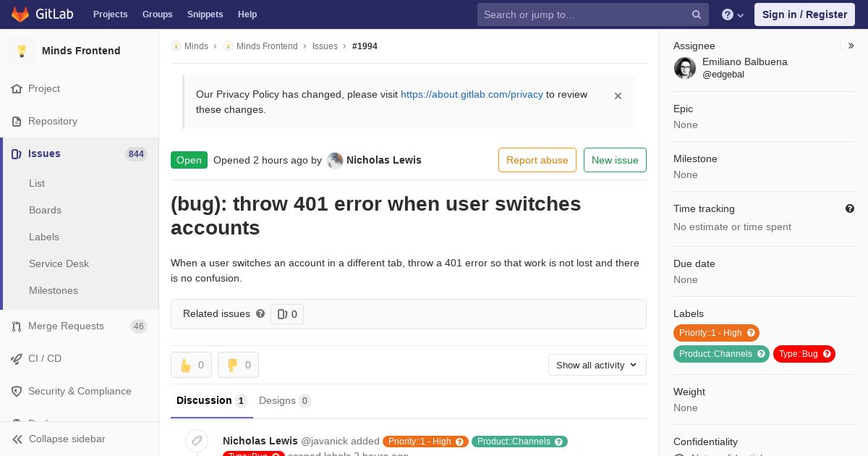Screen dimensions: 868x456
Task: Open Groups in top navigation
Action: (x=158, y=14)
